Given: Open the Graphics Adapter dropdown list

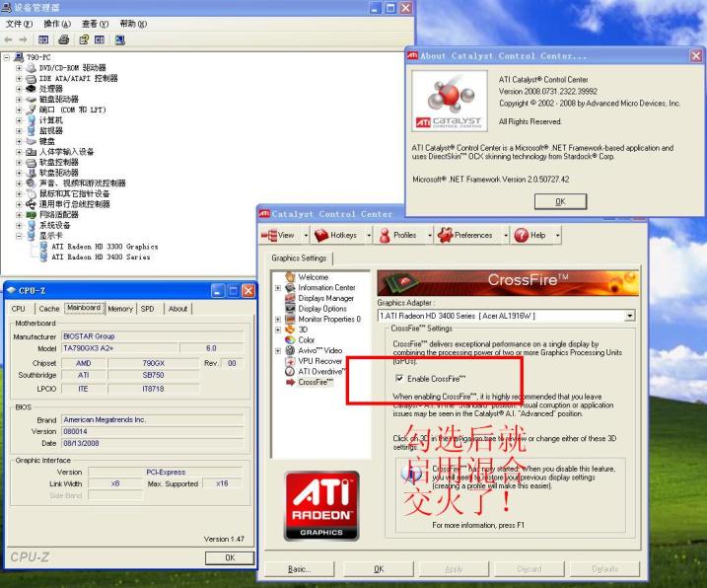Looking at the screenshot, I should click(x=629, y=316).
